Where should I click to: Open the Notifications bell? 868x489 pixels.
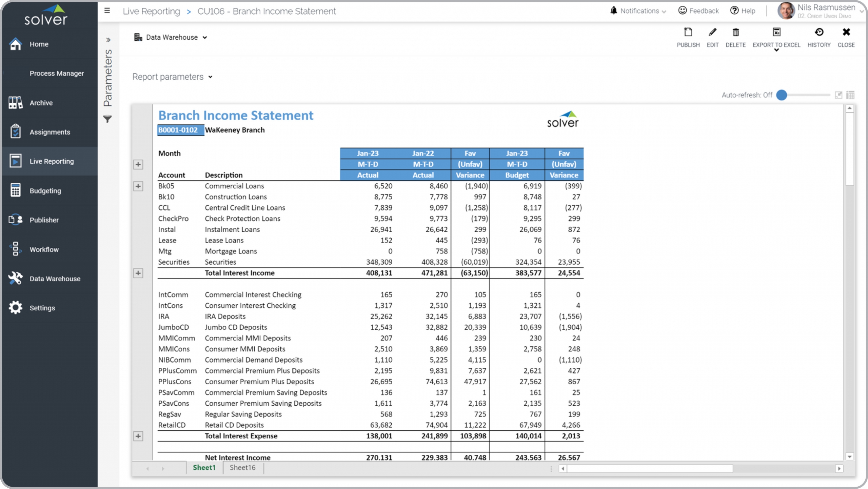click(x=614, y=11)
